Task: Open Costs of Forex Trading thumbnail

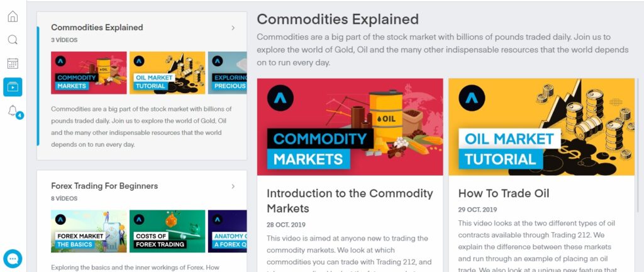Action: pos(167,231)
